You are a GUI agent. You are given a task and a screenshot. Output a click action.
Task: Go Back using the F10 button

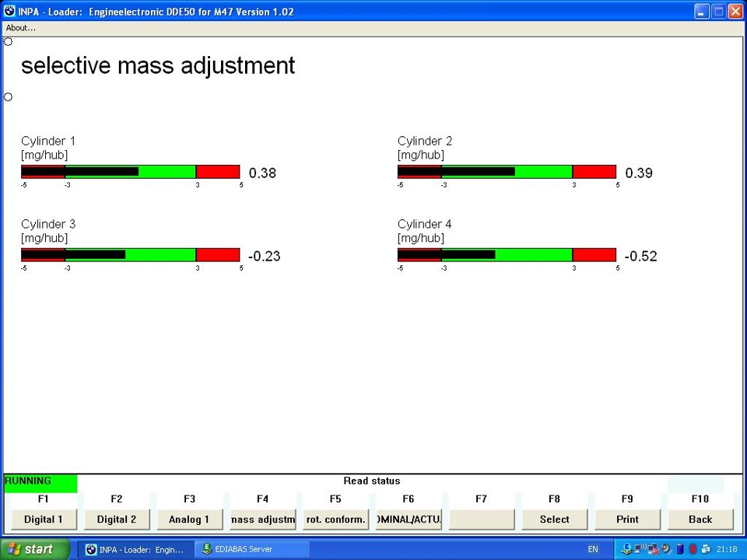tap(700, 520)
